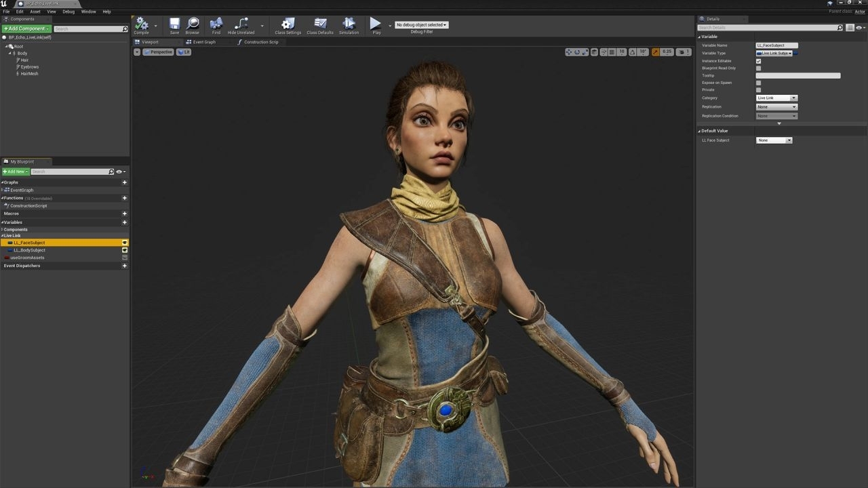Collapse the Variable section
This screenshot has width=868, height=488.
700,37
